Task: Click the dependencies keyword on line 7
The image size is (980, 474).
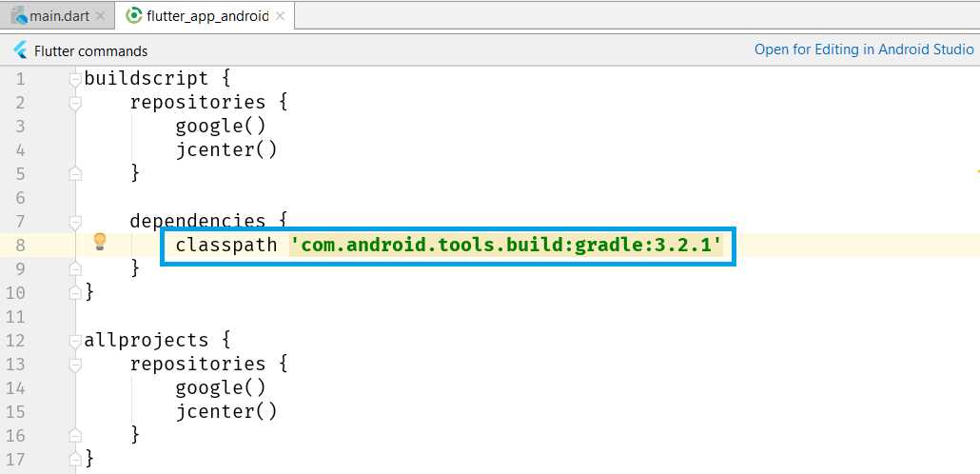Action: click(198, 222)
